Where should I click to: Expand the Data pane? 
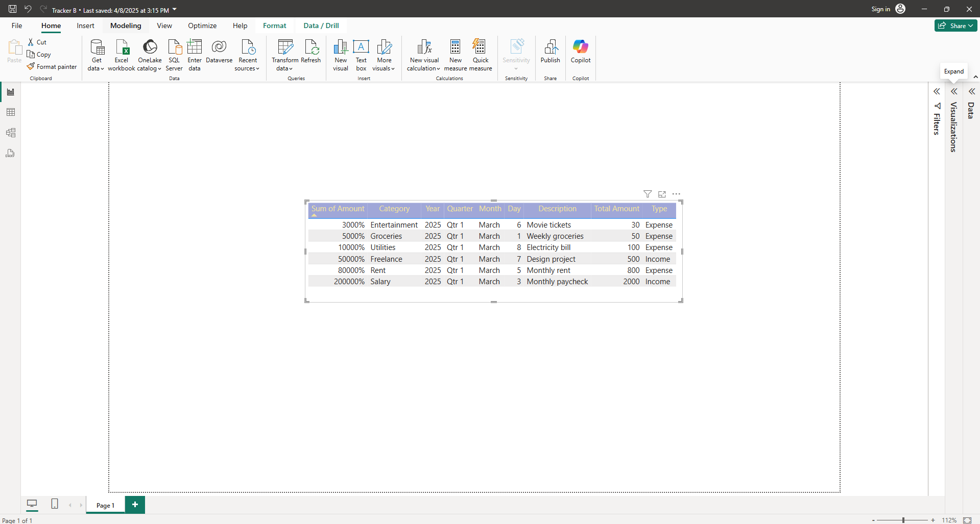(x=971, y=92)
